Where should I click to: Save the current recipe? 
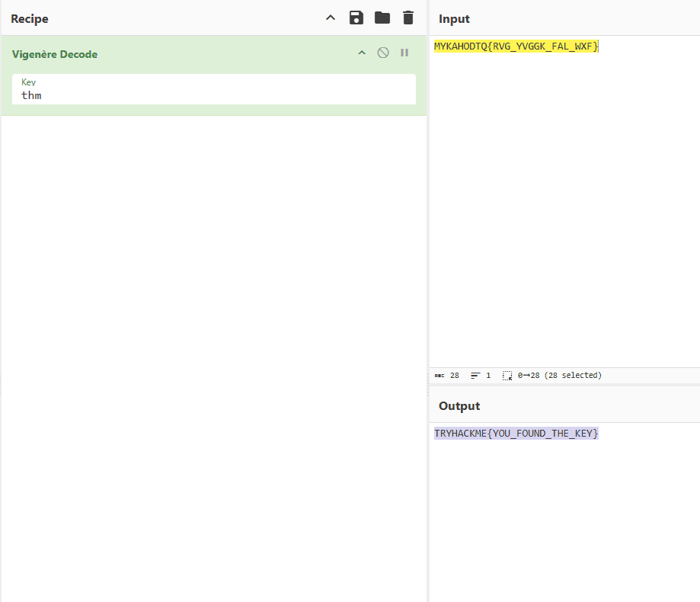356,18
